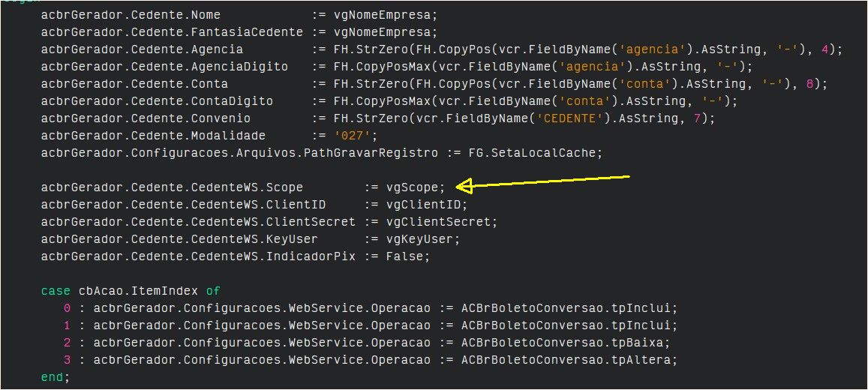The width and height of the screenshot is (868, 390).
Task: Click the case label 0
Action: (67, 308)
